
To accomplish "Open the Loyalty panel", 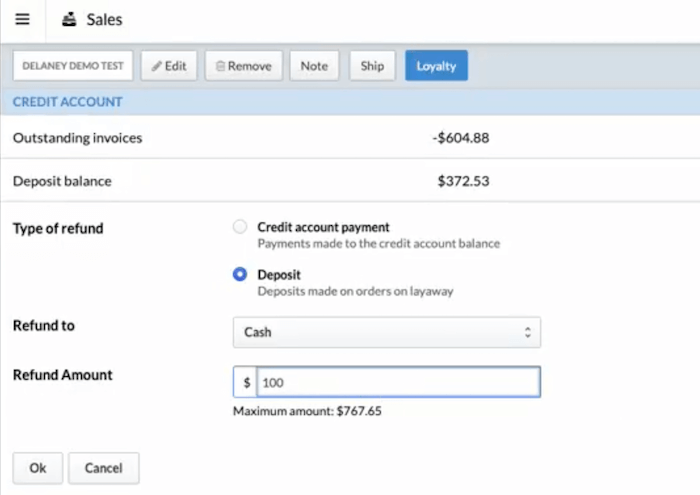I will [436, 66].
